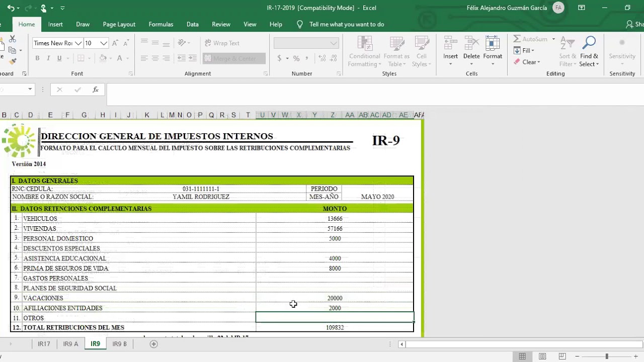Screen dimensions: 644x362
Task: Click the Orientation text angle icon
Action: point(182,43)
